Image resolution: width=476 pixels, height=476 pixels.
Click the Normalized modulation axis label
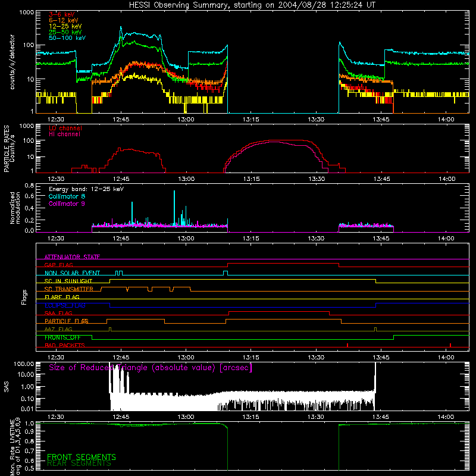coord(15,208)
